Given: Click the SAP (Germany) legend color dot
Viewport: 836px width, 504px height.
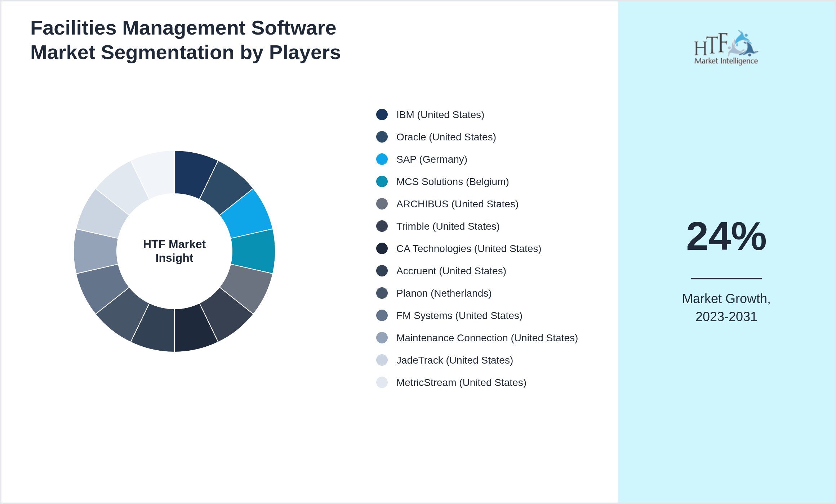Looking at the screenshot, I should [382, 159].
